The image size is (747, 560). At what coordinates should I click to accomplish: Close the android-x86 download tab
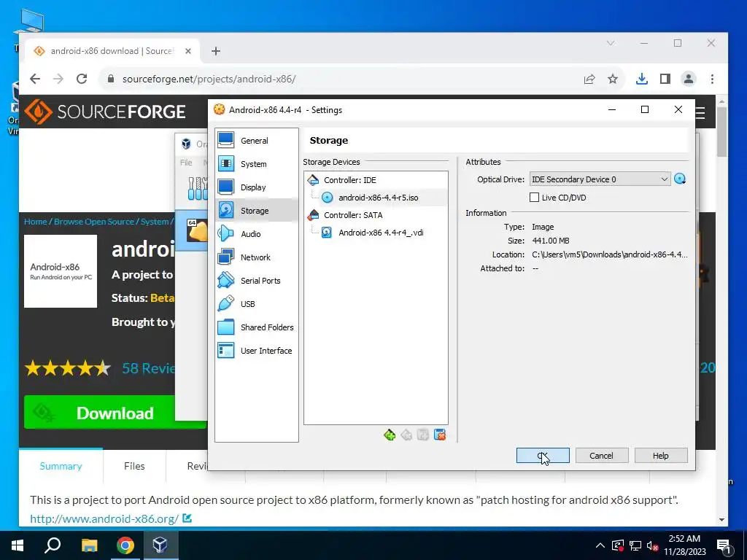coord(188,51)
